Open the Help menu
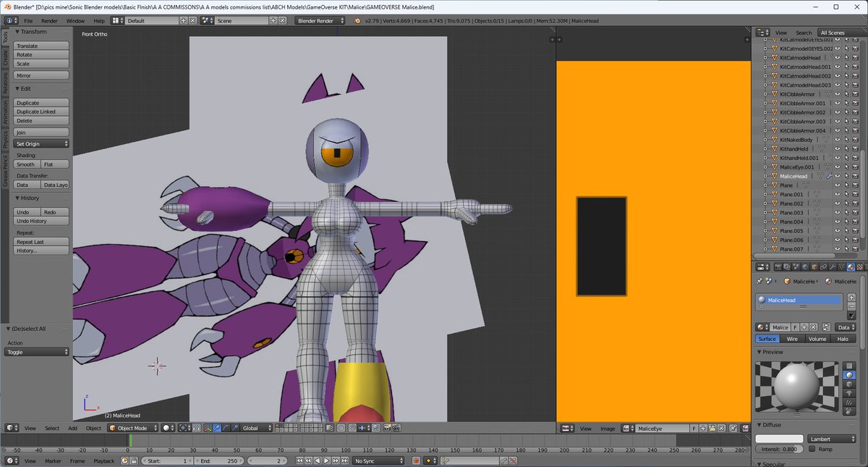 (99, 21)
